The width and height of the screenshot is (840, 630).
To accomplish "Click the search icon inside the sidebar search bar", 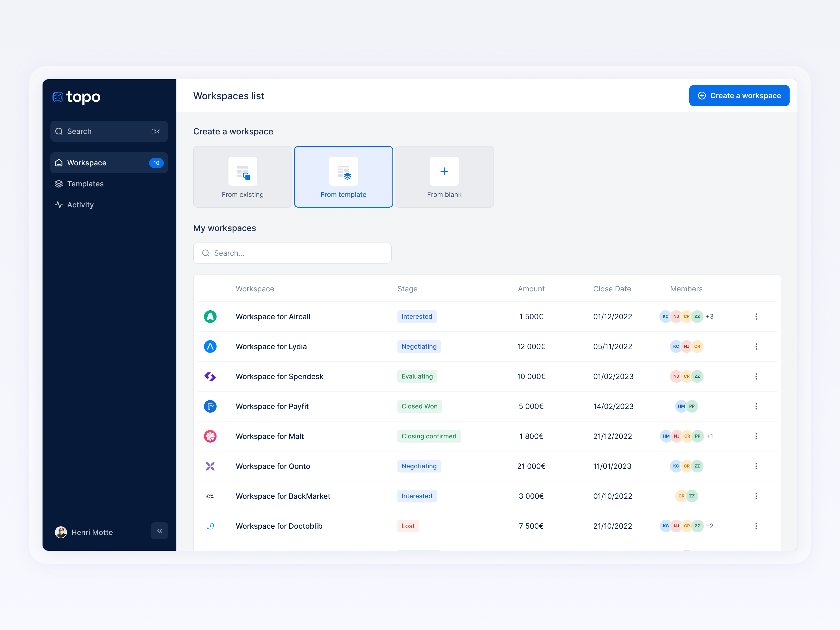I will coord(59,131).
